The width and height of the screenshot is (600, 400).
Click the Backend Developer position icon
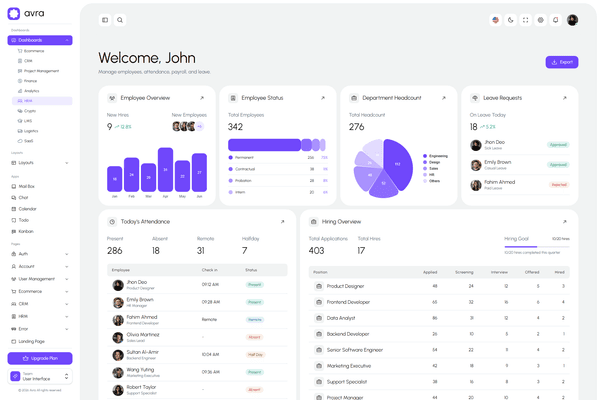(319, 334)
